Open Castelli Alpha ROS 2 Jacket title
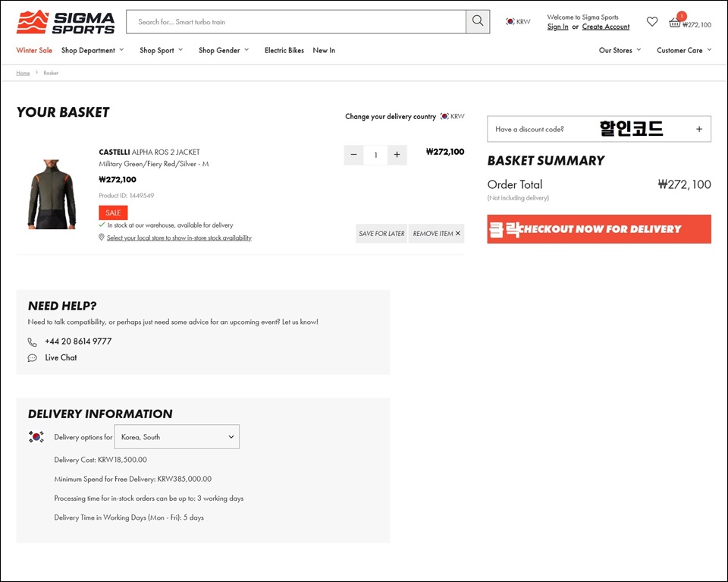Screen dimensions: 728x582 (149, 152)
